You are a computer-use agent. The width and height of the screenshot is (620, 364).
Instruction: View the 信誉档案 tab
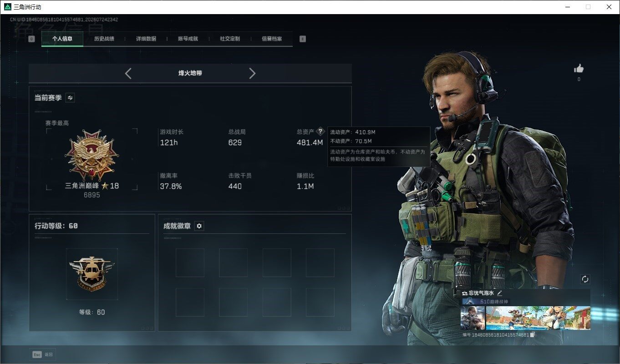pos(272,39)
